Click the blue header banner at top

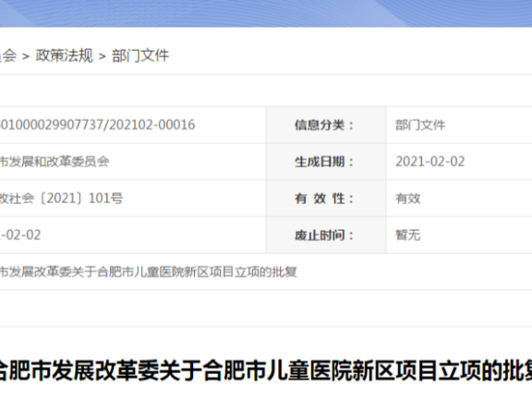coord(266,13)
